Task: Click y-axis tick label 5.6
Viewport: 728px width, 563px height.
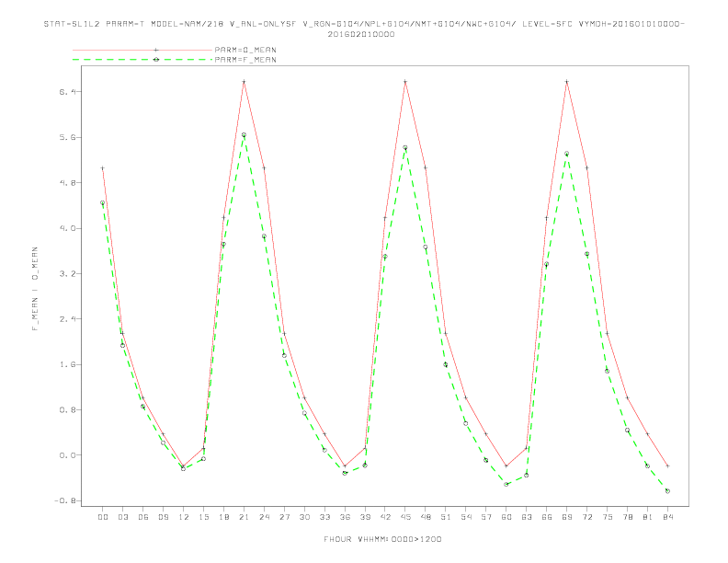Action: pyautogui.click(x=66, y=137)
